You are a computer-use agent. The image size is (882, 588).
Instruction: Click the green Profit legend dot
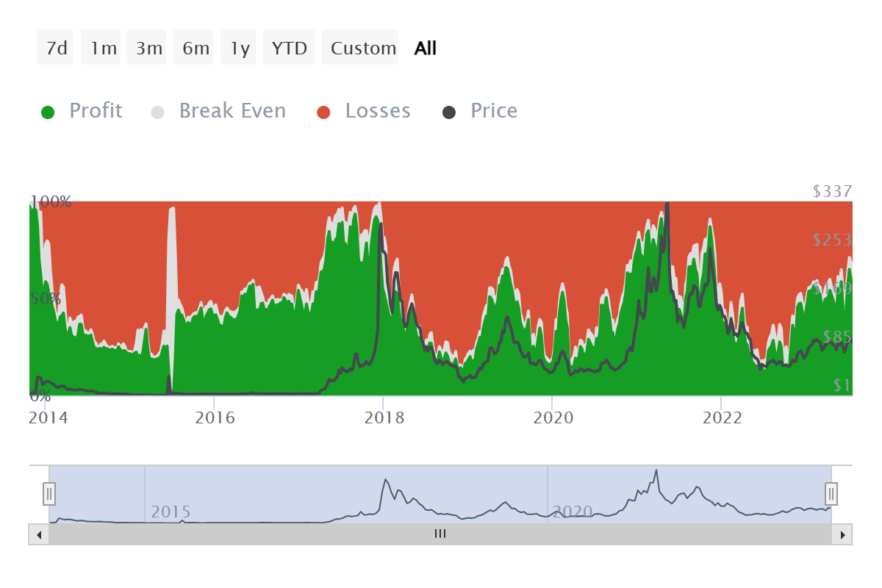pos(49,110)
